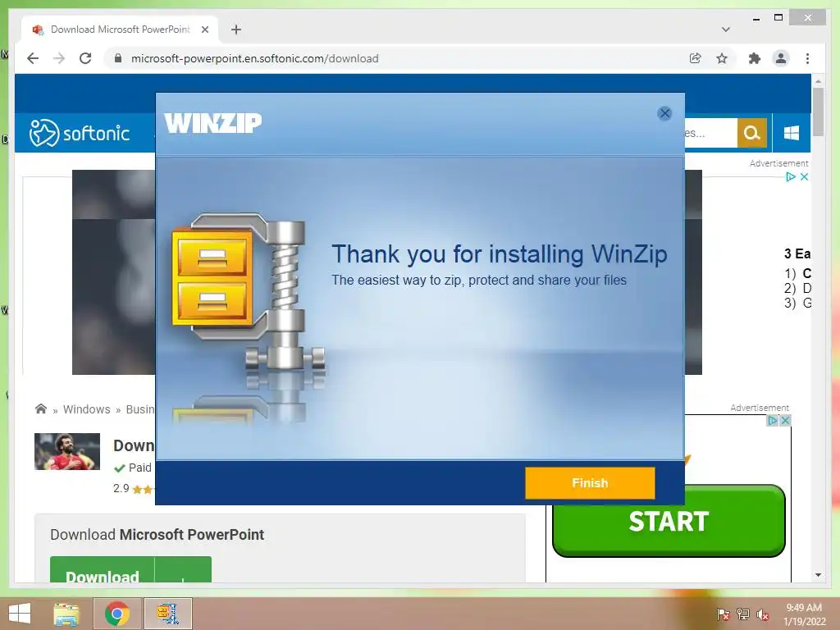Screen dimensions: 840x630
Task: Click the 2.9 star rating
Action: 133,489
